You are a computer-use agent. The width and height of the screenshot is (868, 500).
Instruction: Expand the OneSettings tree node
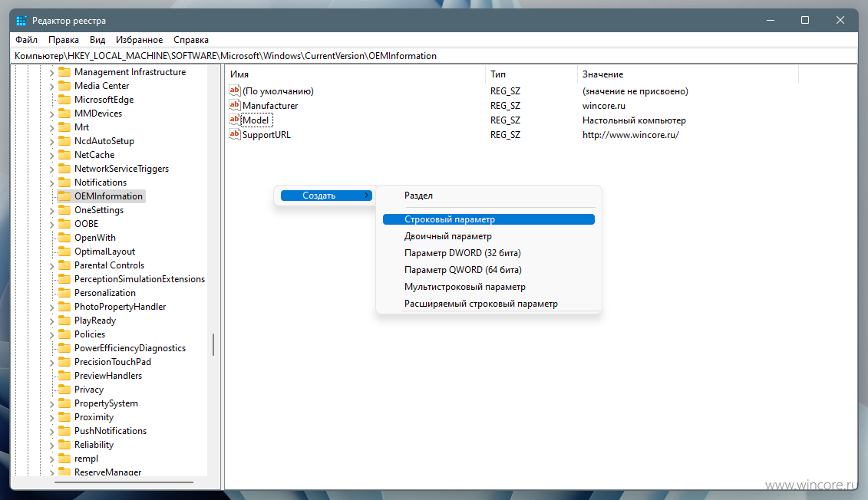pyautogui.click(x=51, y=211)
